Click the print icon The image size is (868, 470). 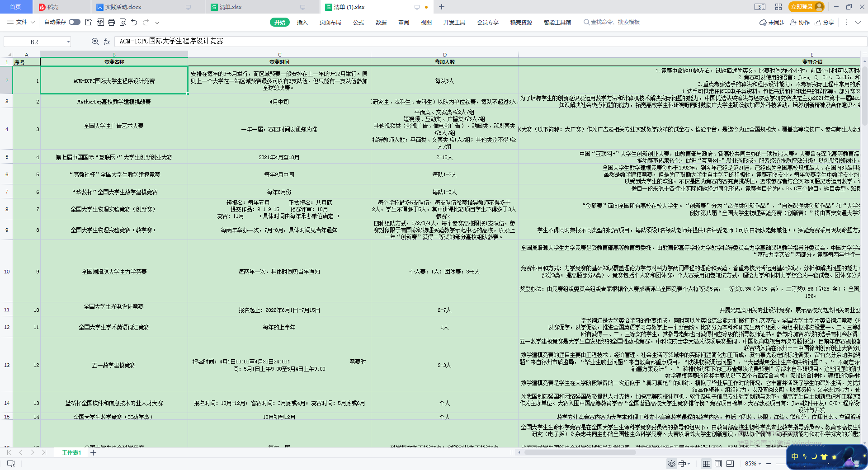click(111, 22)
